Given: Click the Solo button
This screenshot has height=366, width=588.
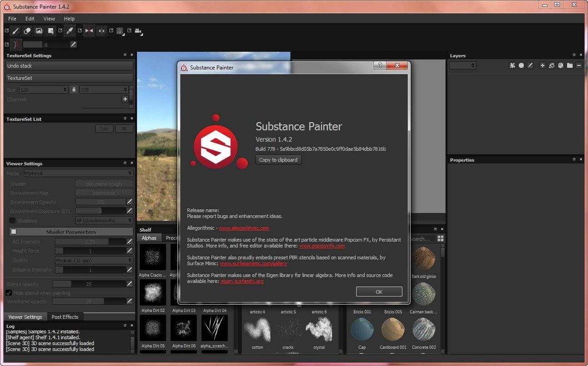Looking at the screenshot, I should click(104, 129).
